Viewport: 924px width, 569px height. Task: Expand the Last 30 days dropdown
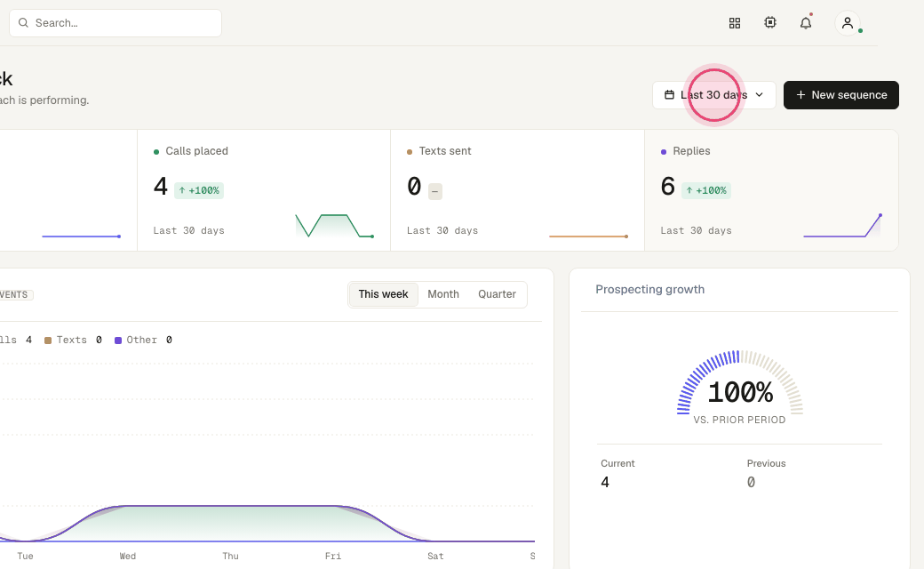[x=714, y=95]
